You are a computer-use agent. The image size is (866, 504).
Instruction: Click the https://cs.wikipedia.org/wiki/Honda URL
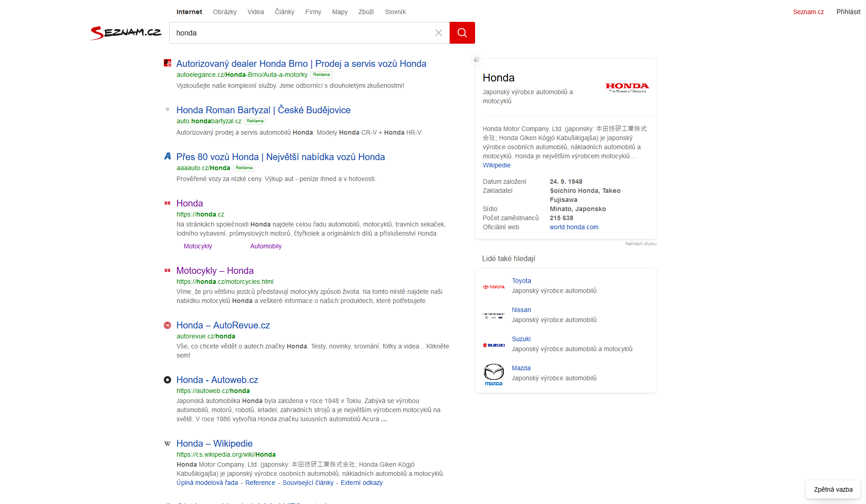(x=226, y=454)
